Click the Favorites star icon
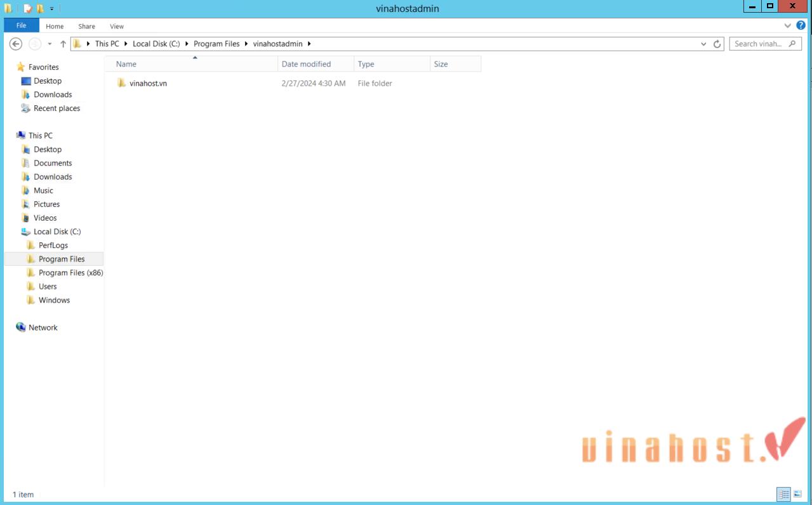Viewport: 812px width, 505px height. pos(21,67)
